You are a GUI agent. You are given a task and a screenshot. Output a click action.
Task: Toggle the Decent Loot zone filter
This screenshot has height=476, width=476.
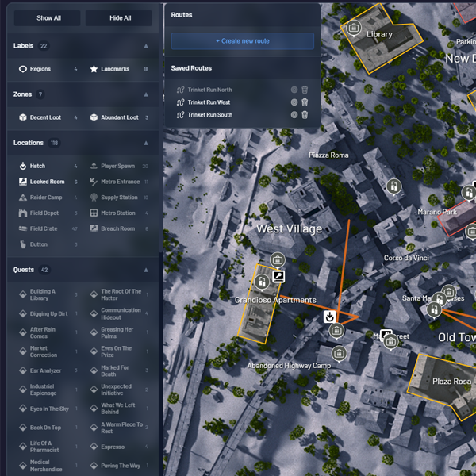[48, 117]
